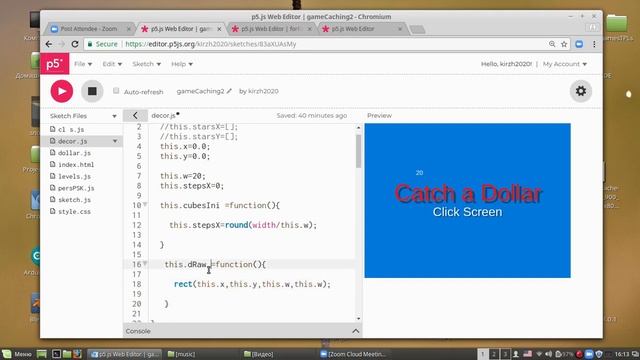The height and width of the screenshot is (360, 640).
Task: Select decor.js file in sidebar
Action: 73,141
